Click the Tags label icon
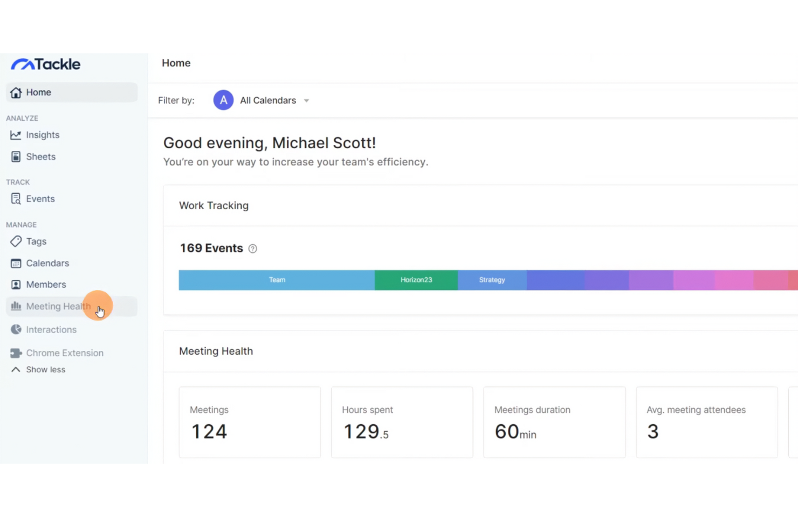This screenshot has height=532, width=798. [x=16, y=241]
